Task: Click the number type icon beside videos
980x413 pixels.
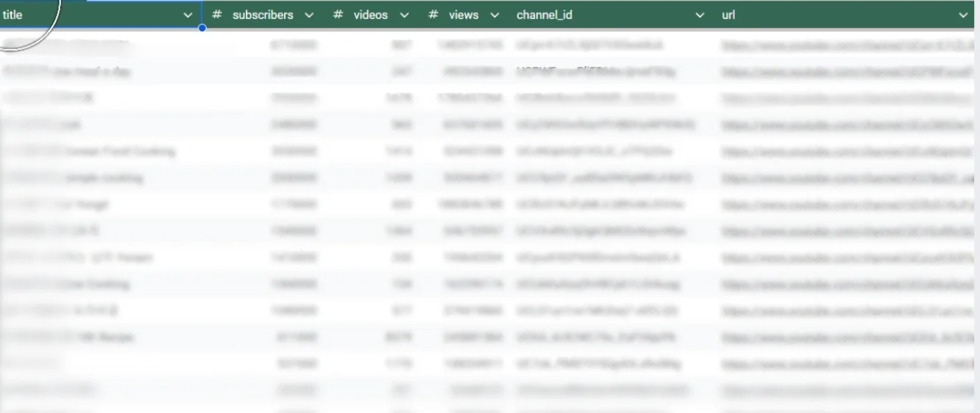Action: point(338,15)
